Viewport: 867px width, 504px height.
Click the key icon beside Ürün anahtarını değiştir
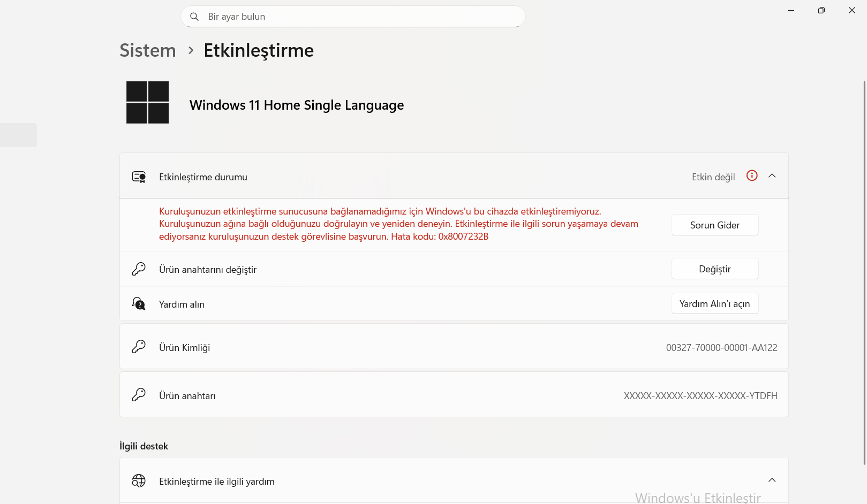coord(139,269)
